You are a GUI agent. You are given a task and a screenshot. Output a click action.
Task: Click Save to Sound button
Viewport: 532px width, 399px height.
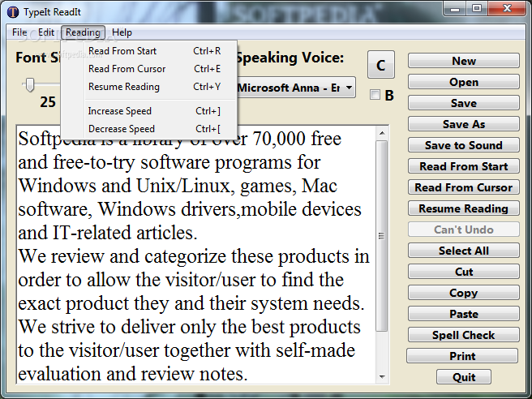tap(463, 145)
